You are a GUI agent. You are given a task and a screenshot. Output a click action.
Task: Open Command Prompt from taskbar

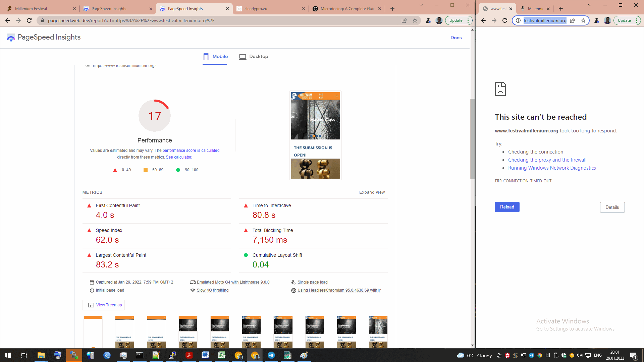point(140,355)
